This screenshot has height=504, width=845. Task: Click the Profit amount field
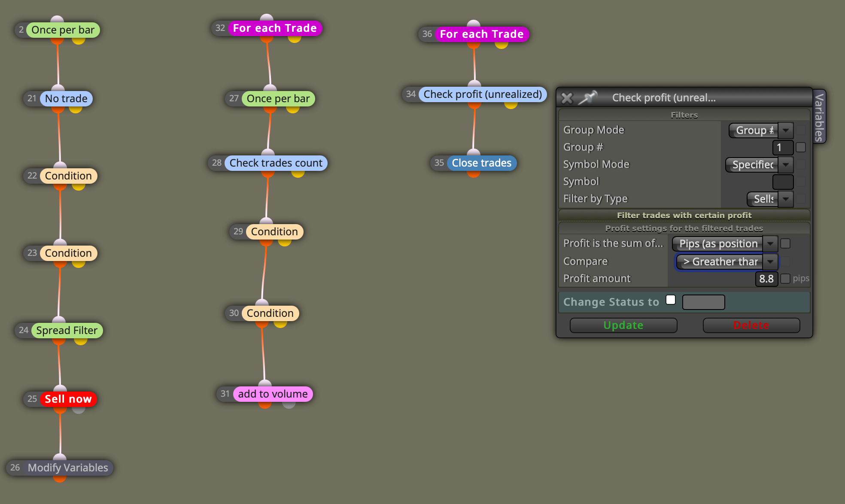coord(766,279)
